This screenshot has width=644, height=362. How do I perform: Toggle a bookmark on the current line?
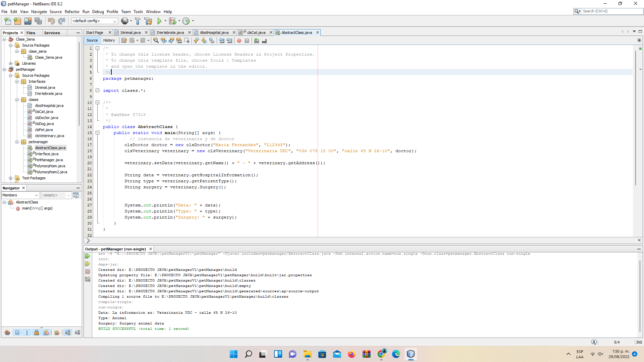[x=212, y=41]
